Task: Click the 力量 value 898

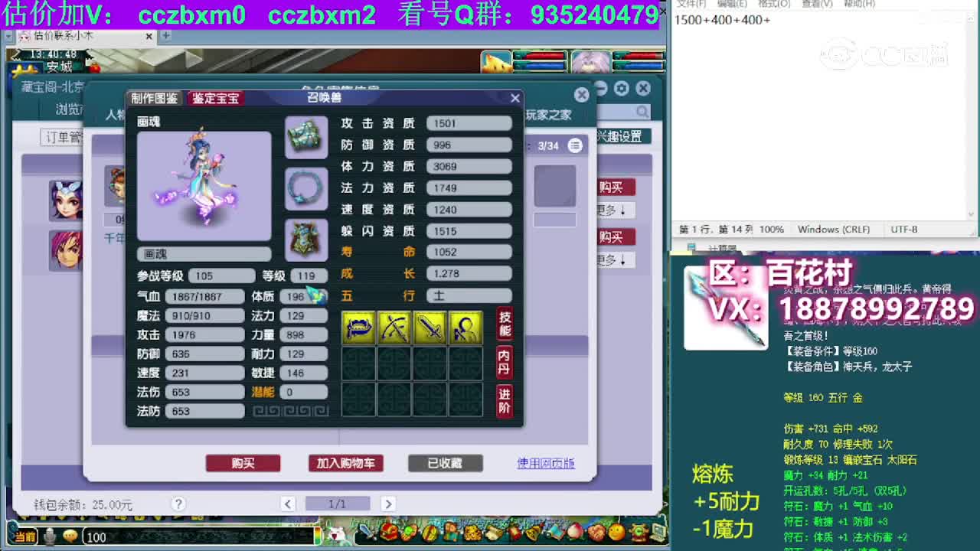Action: click(x=304, y=334)
